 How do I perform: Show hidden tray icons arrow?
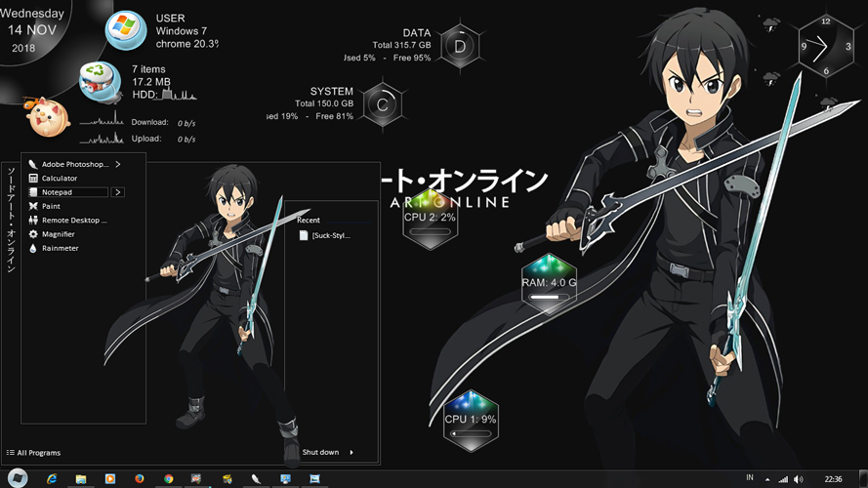click(x=767, y=479)
